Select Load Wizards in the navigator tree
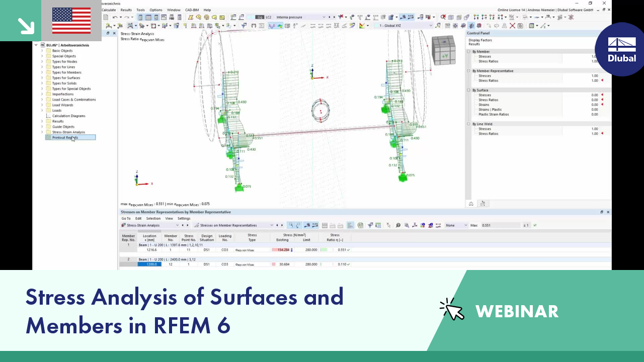644x362 pixels. [63, 105]
